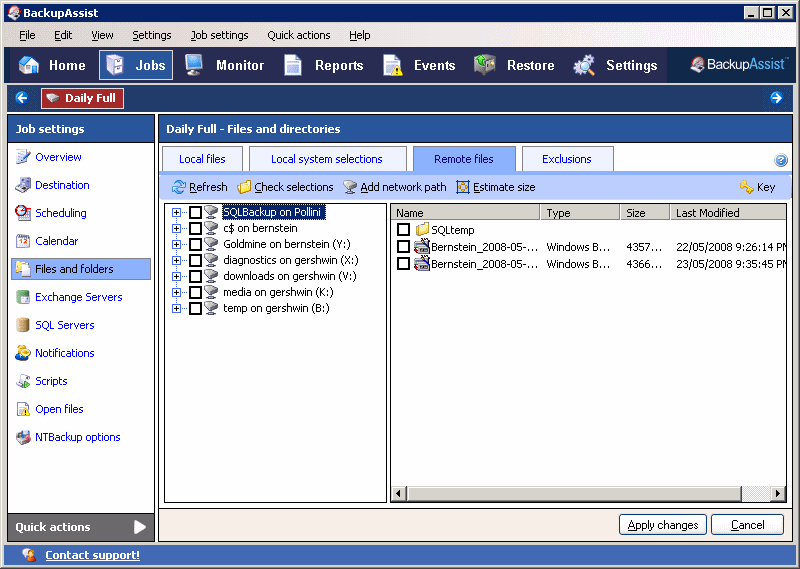Click the Apply changes button
The image size is (800, 569).
click(663, 525)
